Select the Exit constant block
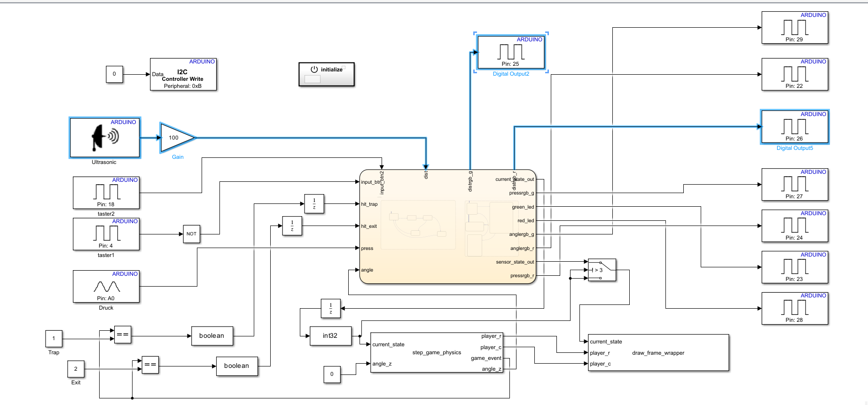Screen dimensions: 868x405 pos(76,369)
